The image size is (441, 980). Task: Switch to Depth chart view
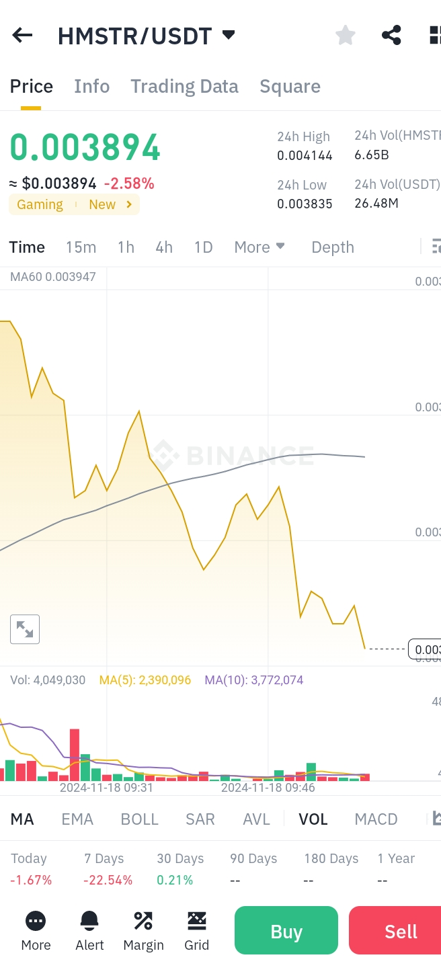click(x=332, y=247)
